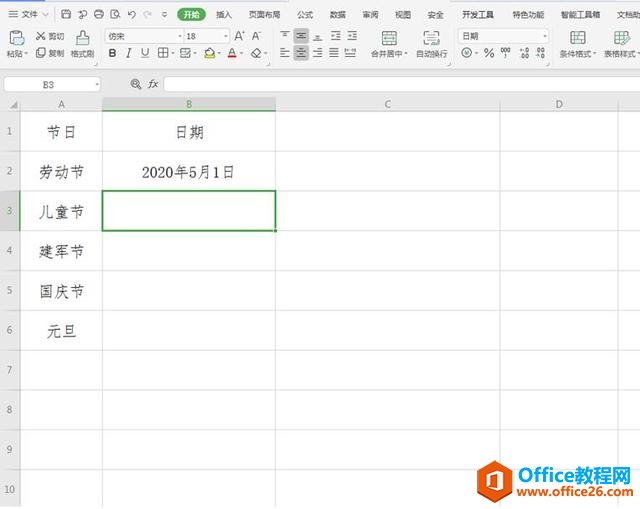Switch to the 插入 Insert tab

coord(224,15)
